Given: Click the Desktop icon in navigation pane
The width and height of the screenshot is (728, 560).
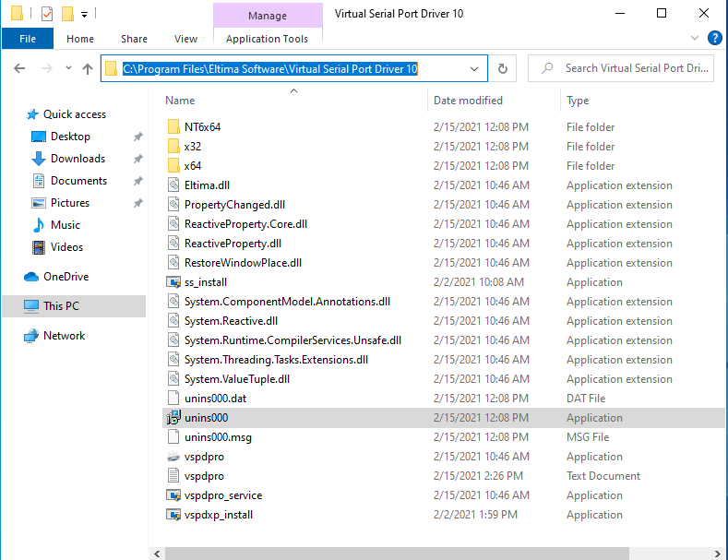Looking at the screenshot, I should click(x=39, y=137).
